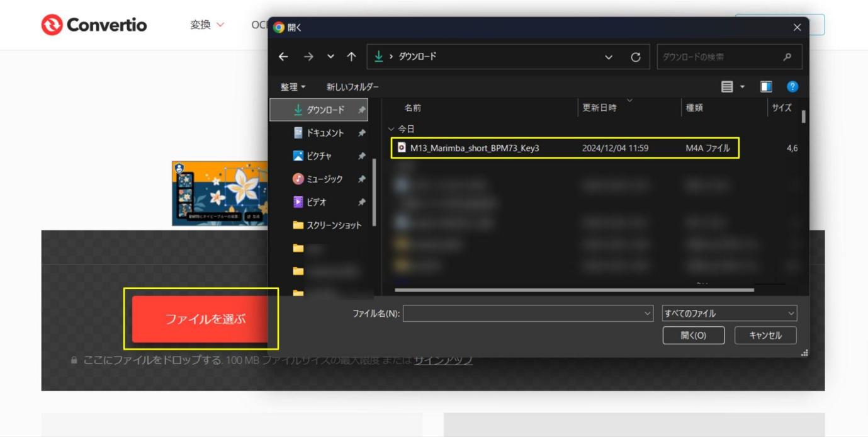Refresh the ダウンロード folder listing
Image resolution: width=868 pixels, height=437 pixels.
[x=636, y=57]
